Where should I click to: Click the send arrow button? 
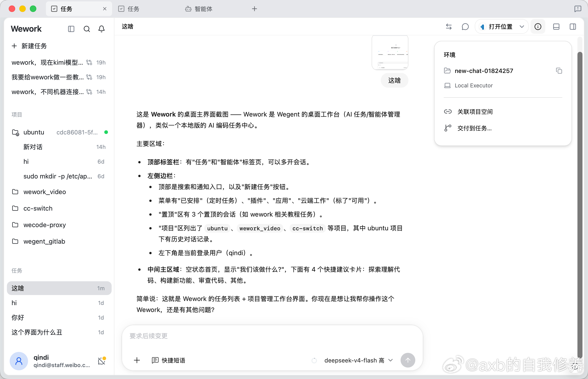(x=408, y=360)
